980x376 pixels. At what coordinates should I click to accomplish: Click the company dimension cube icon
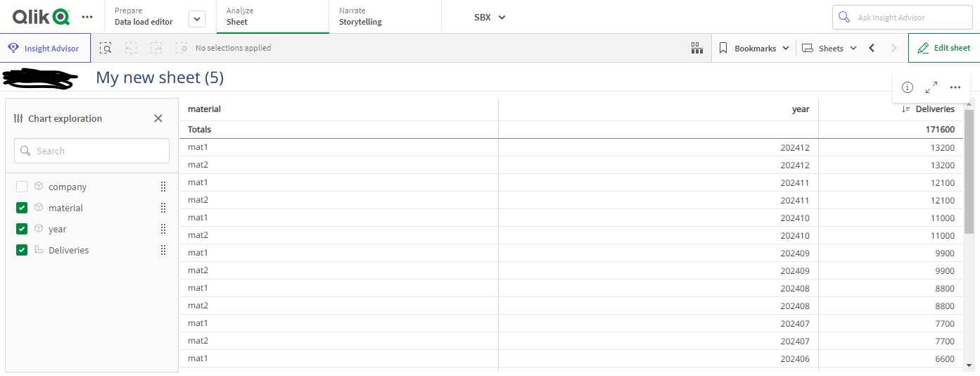coord(39,187)
